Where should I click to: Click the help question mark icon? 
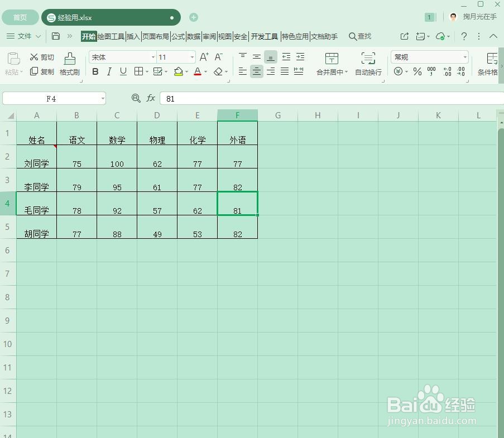click(x=464, y=36)
